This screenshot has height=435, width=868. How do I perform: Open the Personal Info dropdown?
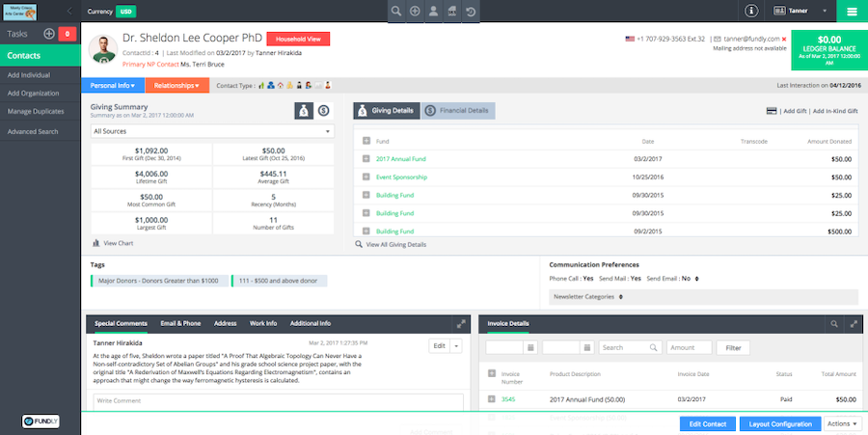tap(113, 85)
